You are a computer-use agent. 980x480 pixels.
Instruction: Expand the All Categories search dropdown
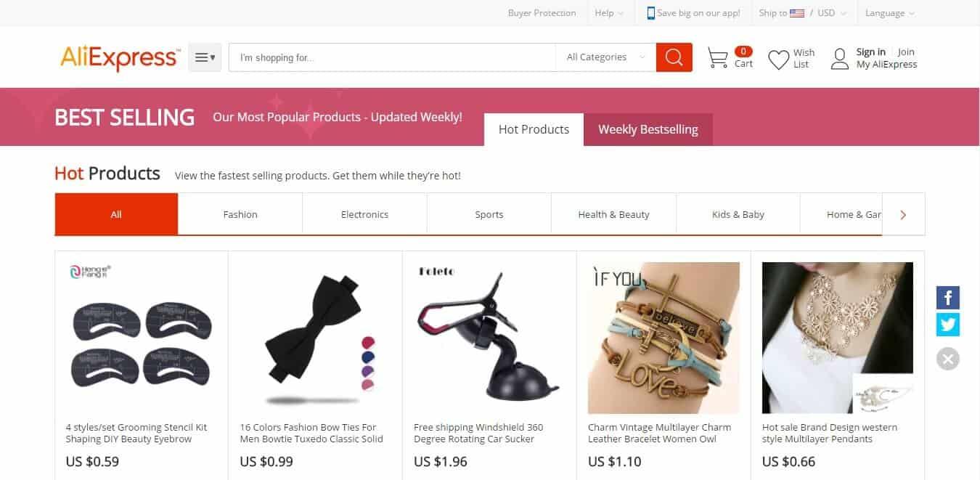click(x=606, y=57)
